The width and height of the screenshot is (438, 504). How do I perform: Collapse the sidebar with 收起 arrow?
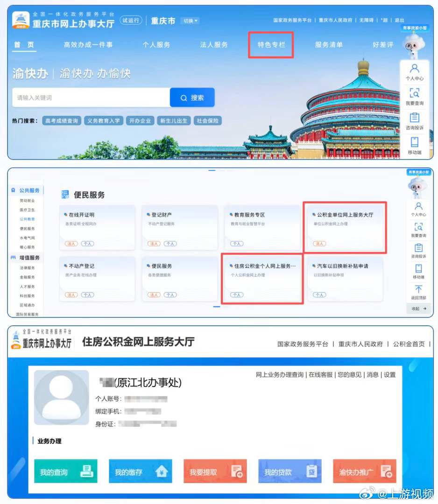pyautogui.click(x=419, y=308)
